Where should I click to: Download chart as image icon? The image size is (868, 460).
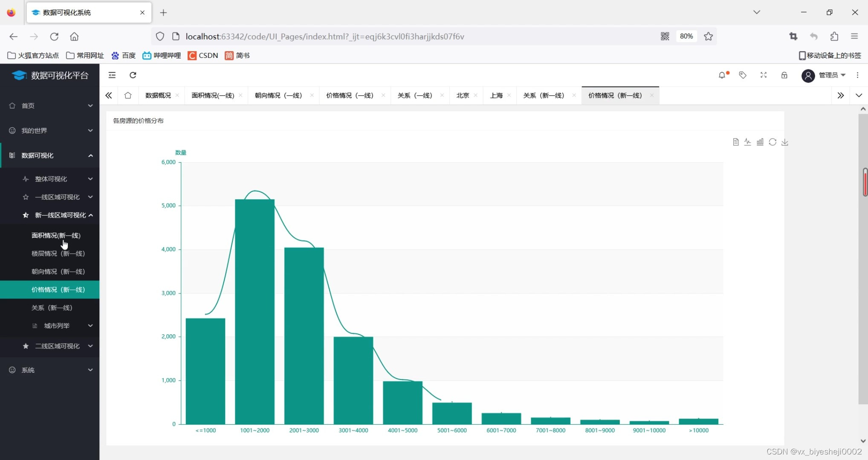pyautogui.click(x=785, y=142)
